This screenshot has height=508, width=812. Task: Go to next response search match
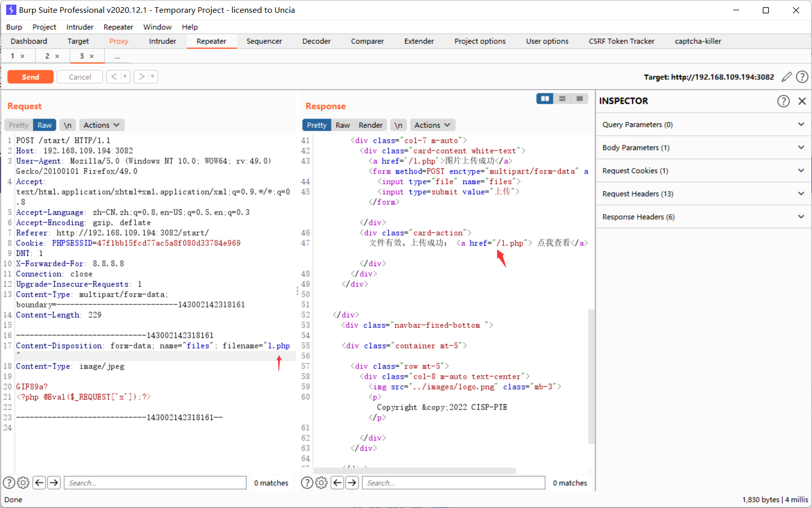[x=352, y=483]
